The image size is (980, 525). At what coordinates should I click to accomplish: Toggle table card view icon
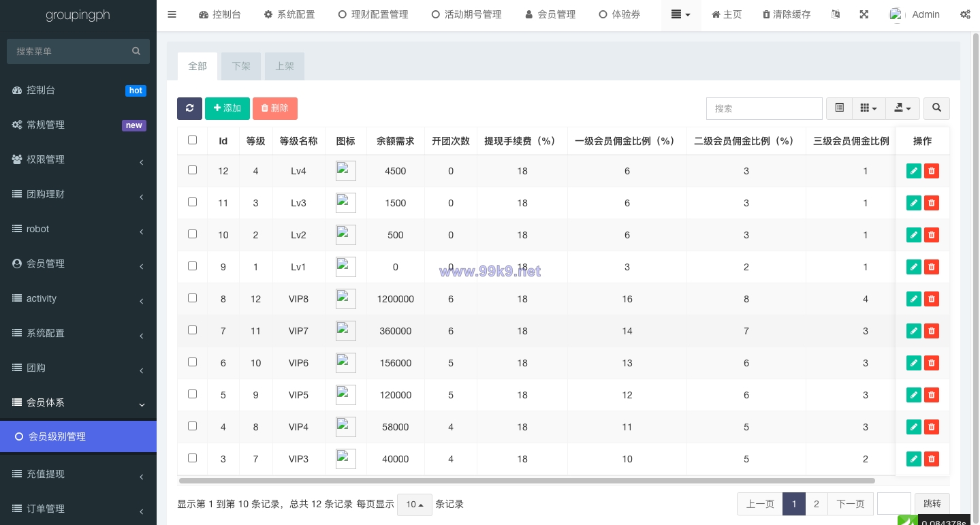pyautogui.click(x=839, y=108)
